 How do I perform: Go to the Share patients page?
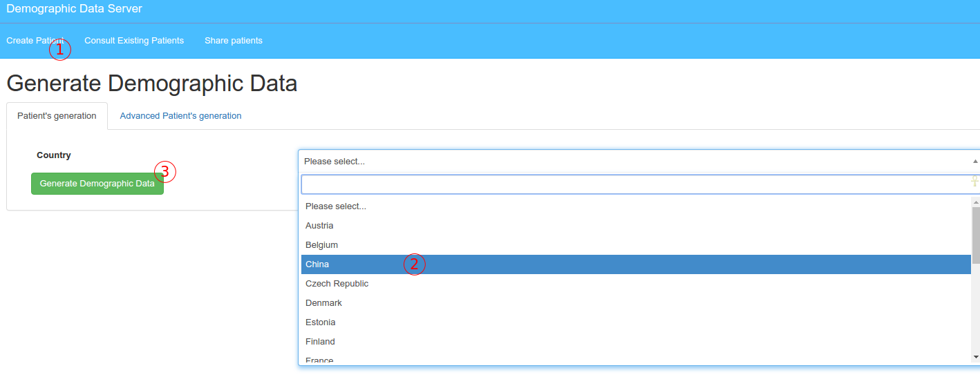233,41
